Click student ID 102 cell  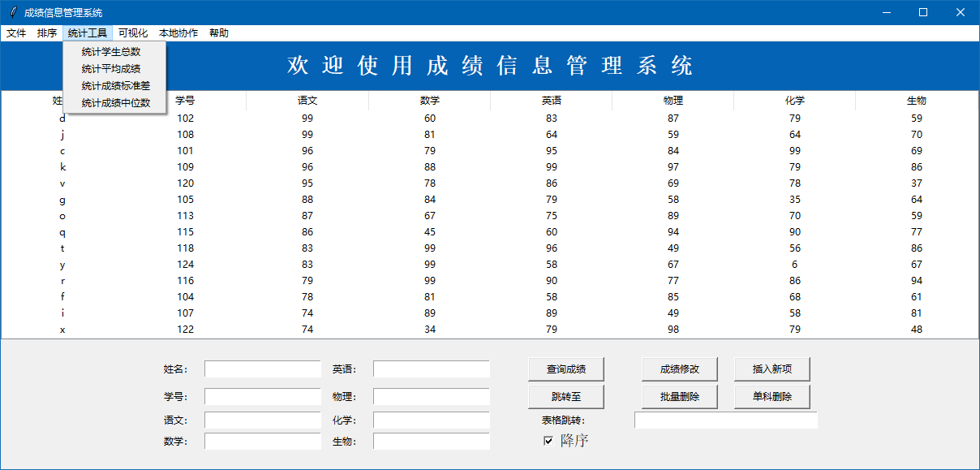[x=185, y=119]
